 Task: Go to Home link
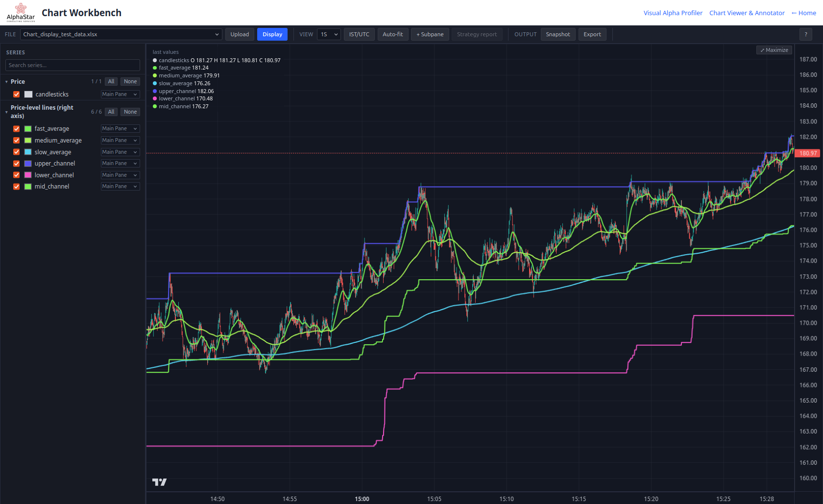tap(803, 13)
